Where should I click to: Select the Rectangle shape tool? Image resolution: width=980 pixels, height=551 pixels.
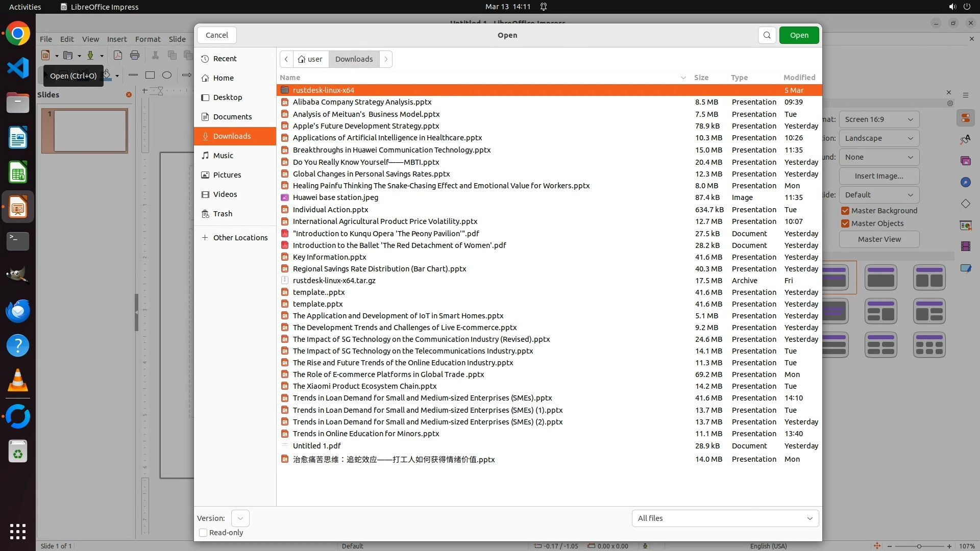[x=150, y=75]
